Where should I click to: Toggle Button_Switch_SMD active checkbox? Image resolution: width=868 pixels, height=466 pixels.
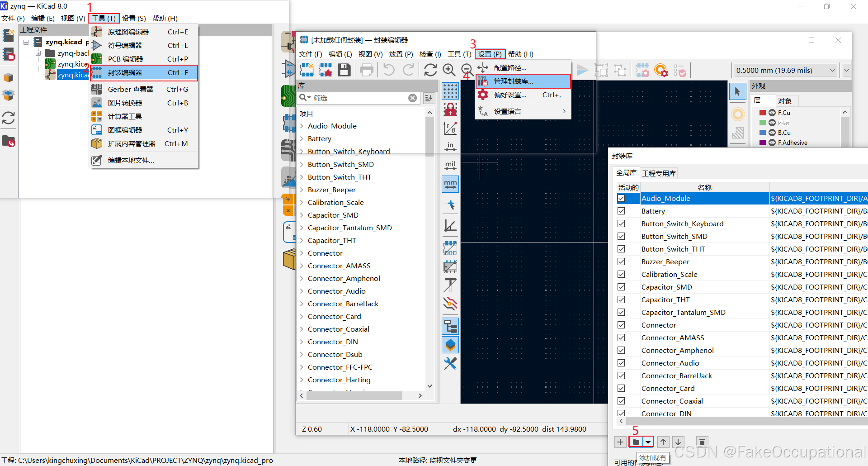[x=621, y=236]
